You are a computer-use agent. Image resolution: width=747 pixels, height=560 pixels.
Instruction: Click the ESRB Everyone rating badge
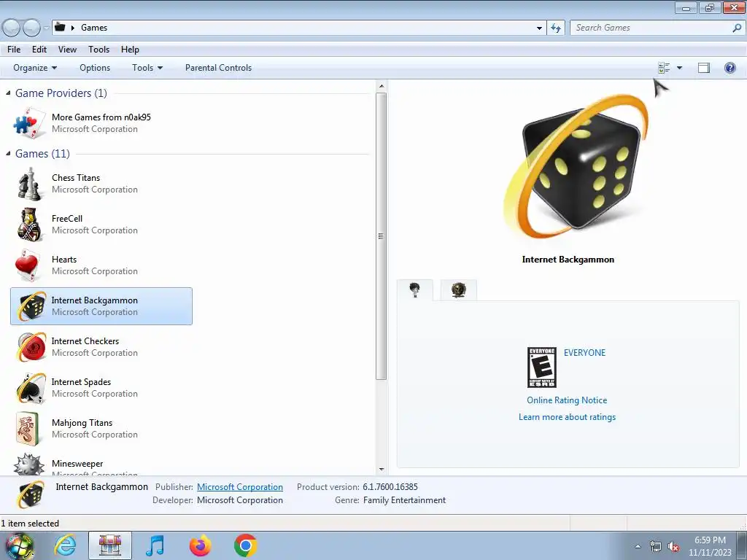pos(542,367)
